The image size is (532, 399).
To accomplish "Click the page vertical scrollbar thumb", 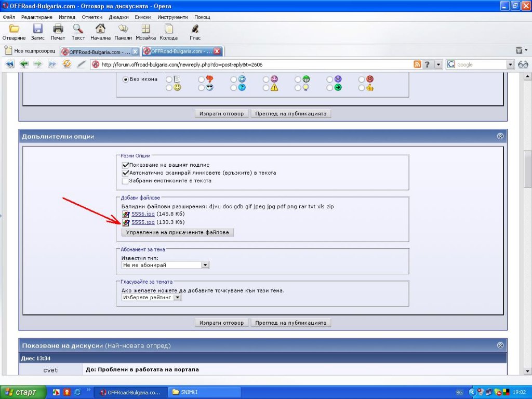I will click(527, 169).
